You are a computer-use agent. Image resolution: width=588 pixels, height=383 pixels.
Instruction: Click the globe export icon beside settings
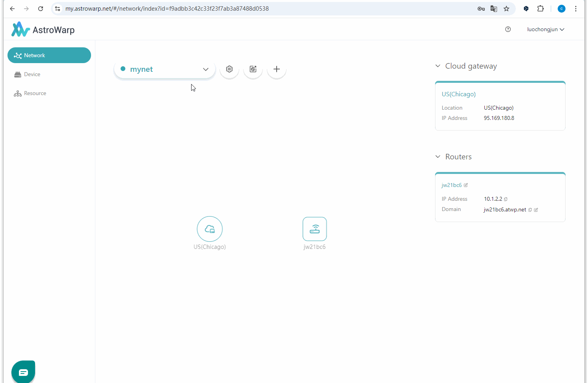click(253, 69)
